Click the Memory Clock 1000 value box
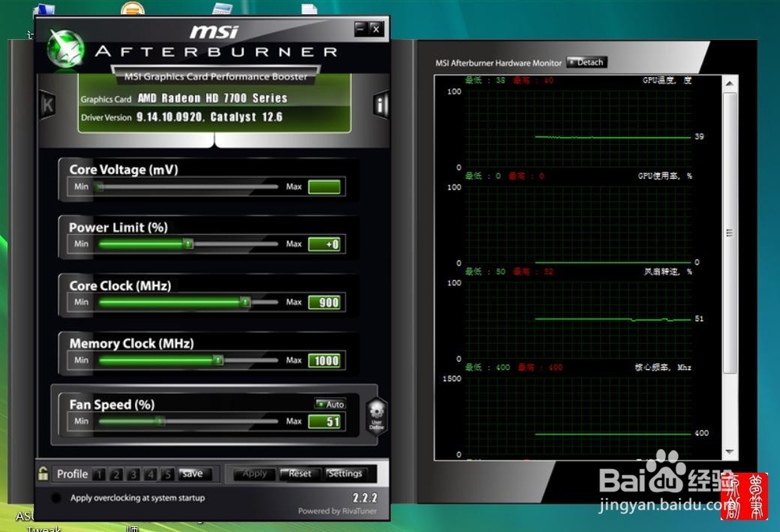780x532 pixels. (324, 360)
